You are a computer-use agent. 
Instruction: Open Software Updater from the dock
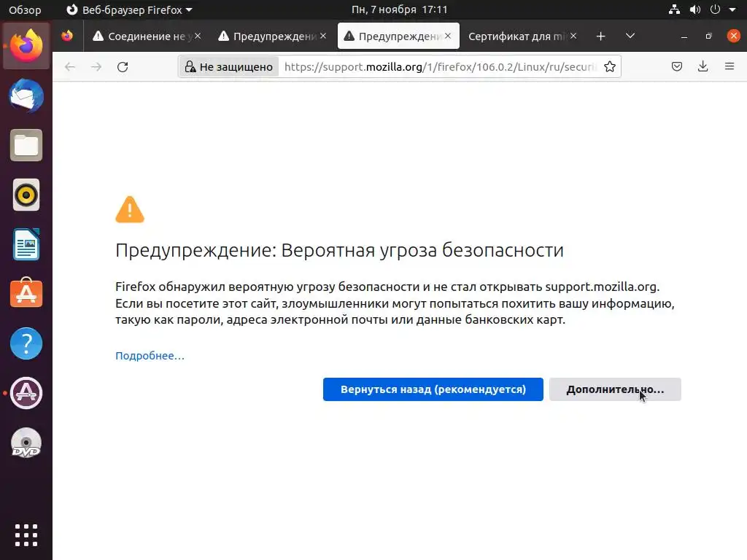click(x=26, y=393)
